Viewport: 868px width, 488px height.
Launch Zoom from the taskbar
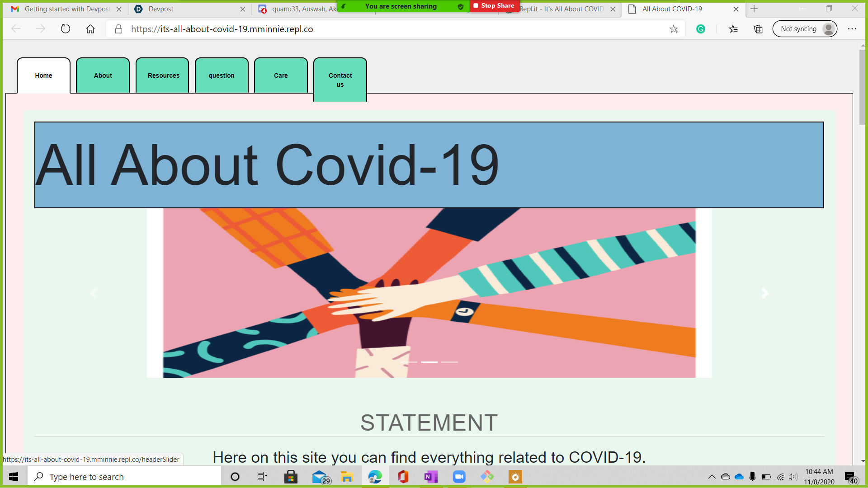[459, 477]
